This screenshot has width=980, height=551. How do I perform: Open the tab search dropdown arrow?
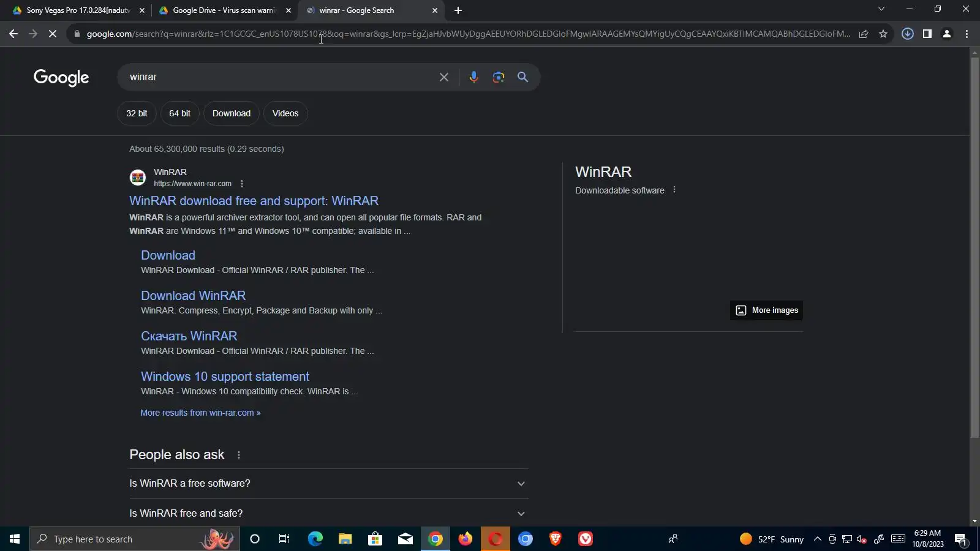881,9
